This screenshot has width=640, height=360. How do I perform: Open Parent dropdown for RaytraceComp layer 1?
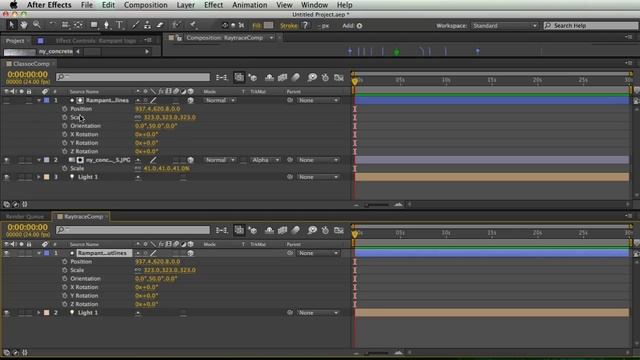318,253
